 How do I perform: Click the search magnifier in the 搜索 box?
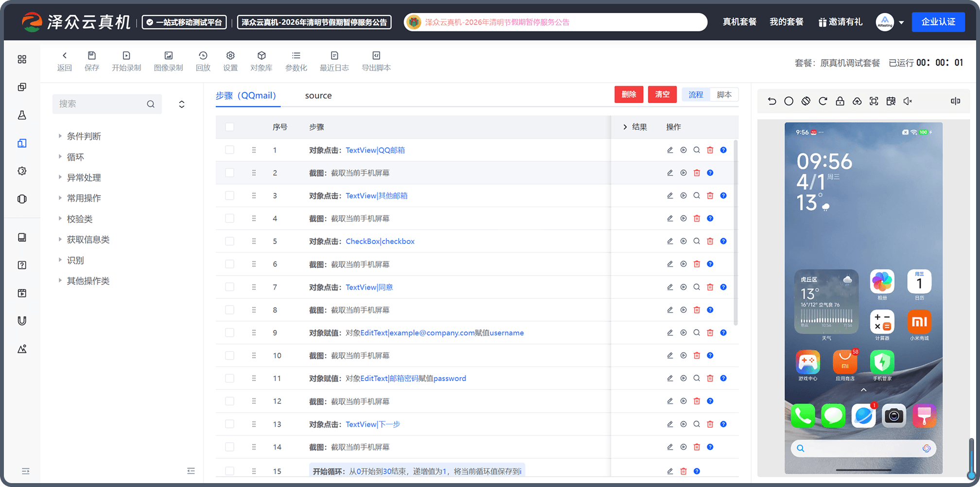pos(151,104)
